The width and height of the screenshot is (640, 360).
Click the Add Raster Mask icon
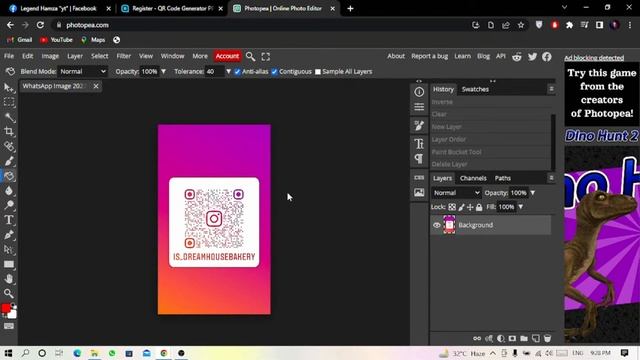512,338
